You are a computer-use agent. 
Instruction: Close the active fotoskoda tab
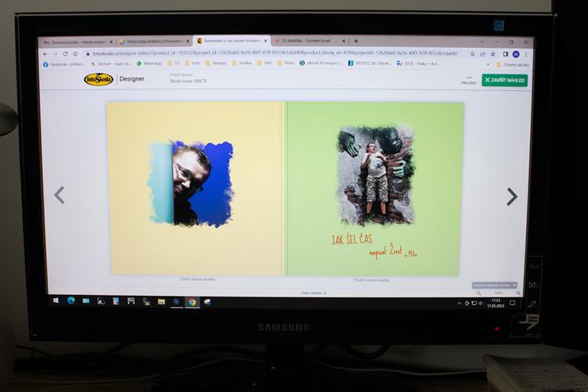point(266,41)
